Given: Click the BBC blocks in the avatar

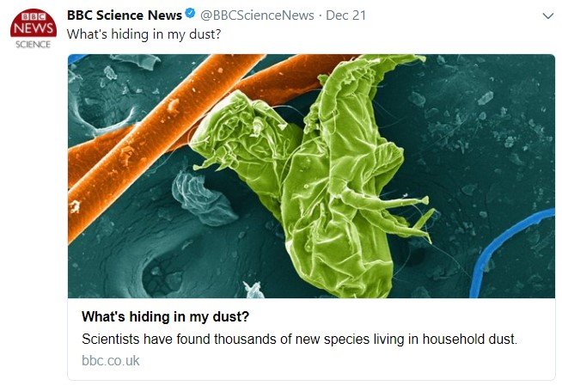Looking at the screenshot, I should click(x=33, y=16).
